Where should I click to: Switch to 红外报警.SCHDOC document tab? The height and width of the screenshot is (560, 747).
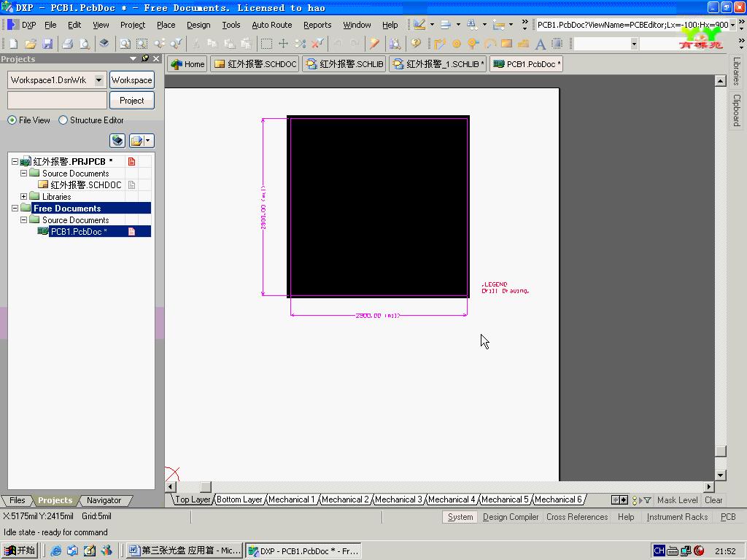coord(255,64)
